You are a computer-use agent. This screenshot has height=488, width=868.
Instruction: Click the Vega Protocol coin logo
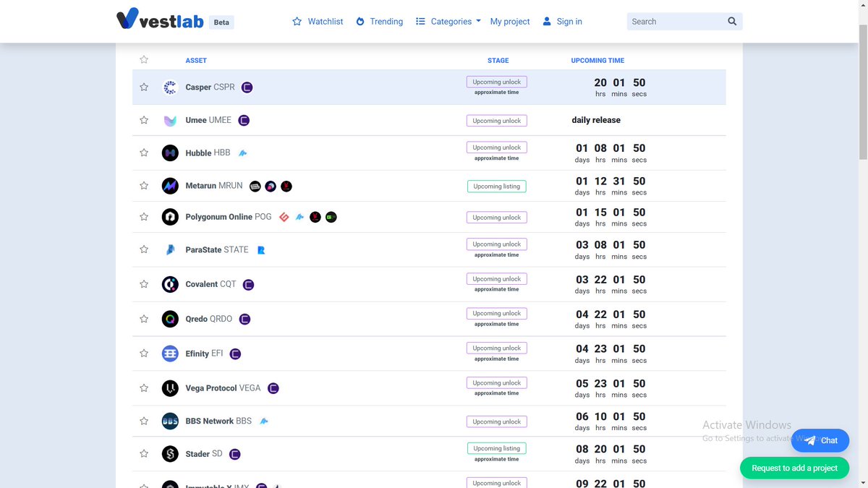point(170,388)
